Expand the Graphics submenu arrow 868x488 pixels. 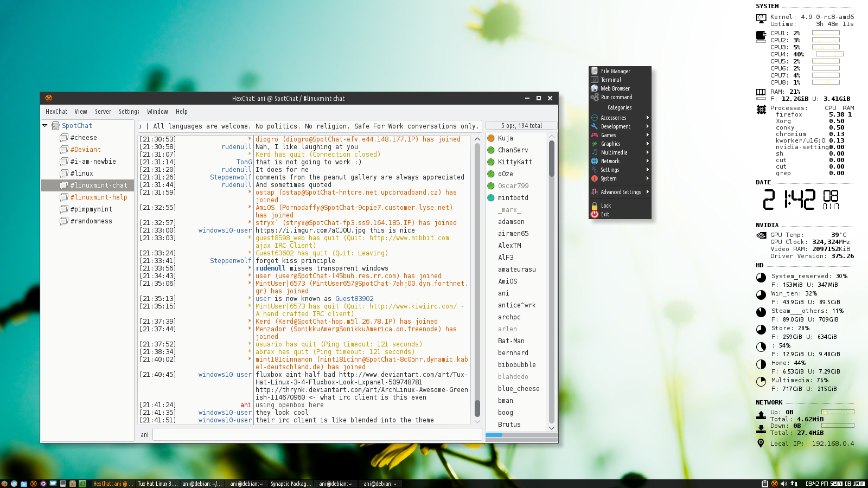(x=647, y=144)
